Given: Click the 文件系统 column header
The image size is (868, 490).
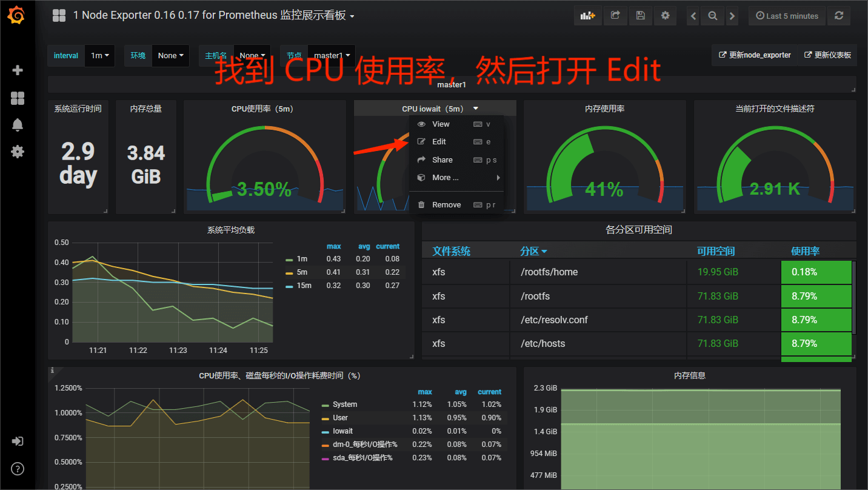Looking at the screenshot, I should [452, 251].
